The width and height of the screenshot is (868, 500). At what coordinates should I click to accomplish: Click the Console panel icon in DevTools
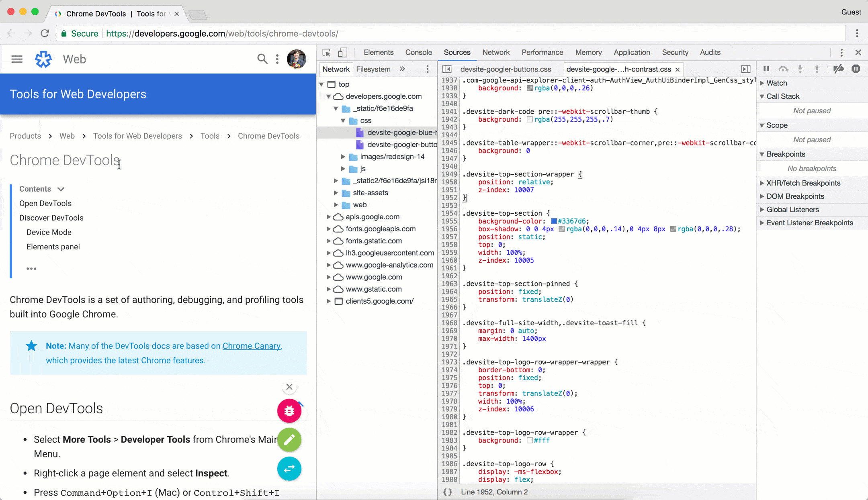[x=418, y=53]
